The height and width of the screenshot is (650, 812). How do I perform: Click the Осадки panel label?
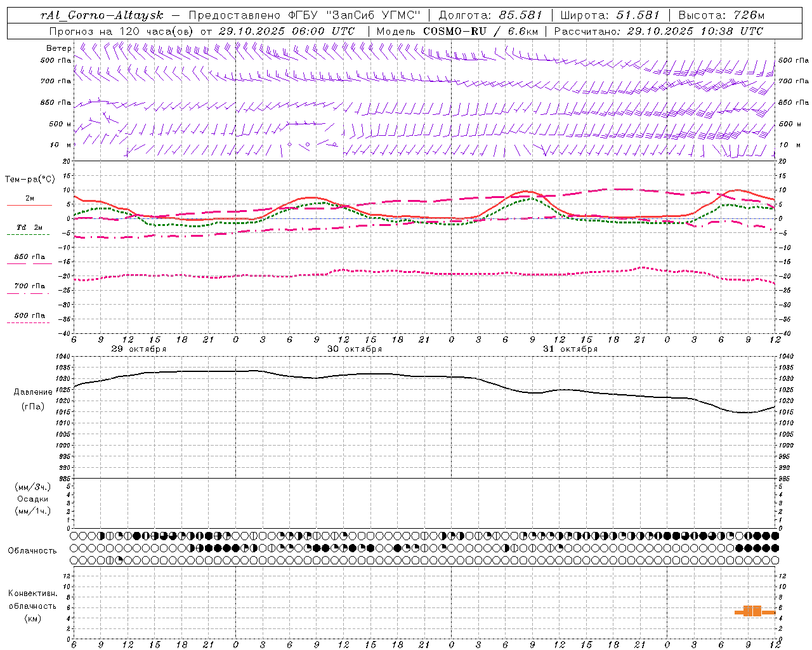click(33, 499)
